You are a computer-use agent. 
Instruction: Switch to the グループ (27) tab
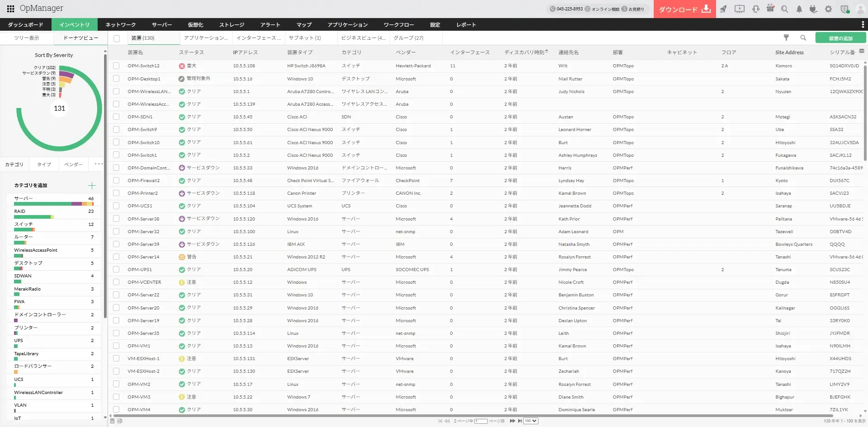(x=408, y=38)
